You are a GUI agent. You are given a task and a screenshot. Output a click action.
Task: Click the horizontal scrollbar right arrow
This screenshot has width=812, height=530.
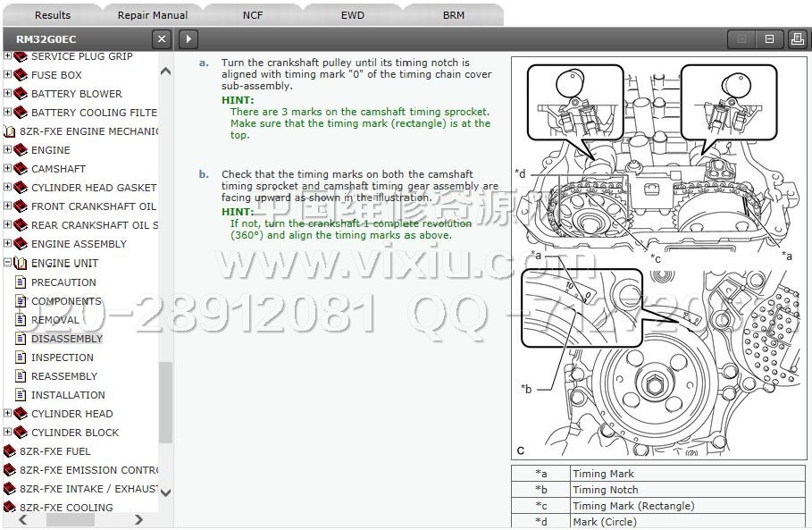138,519
